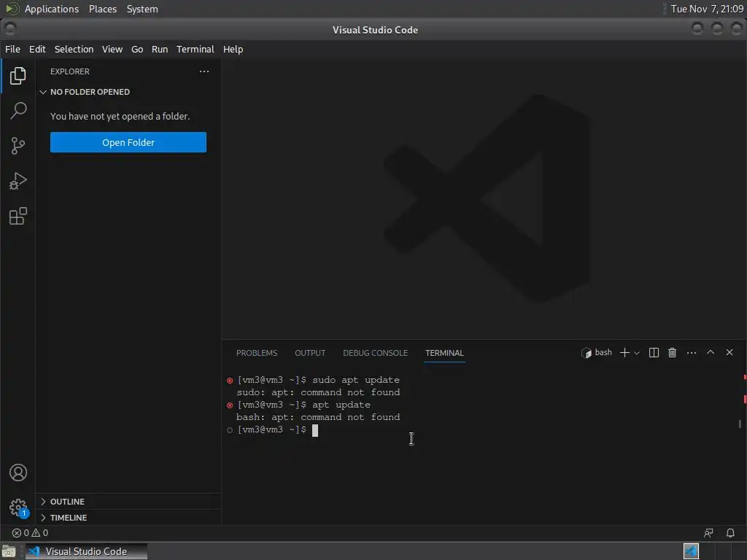
Task: Open the Manage gear icon
Action: [x=18, y=507]
